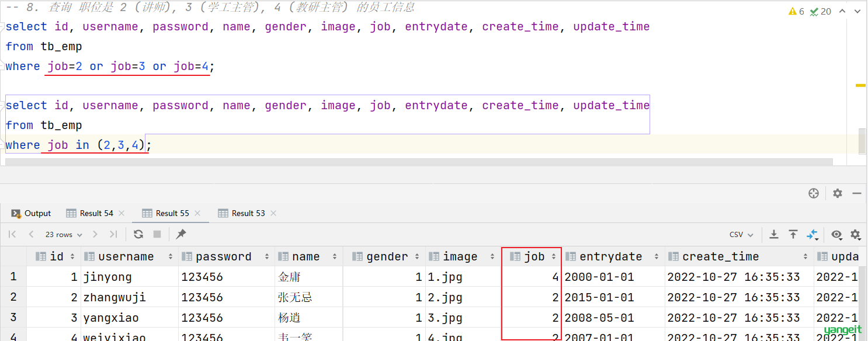The width and height of the screenshot is (868, 341).
Task: Click the 张无忌 name cell
Action: (x=308, y=297)
